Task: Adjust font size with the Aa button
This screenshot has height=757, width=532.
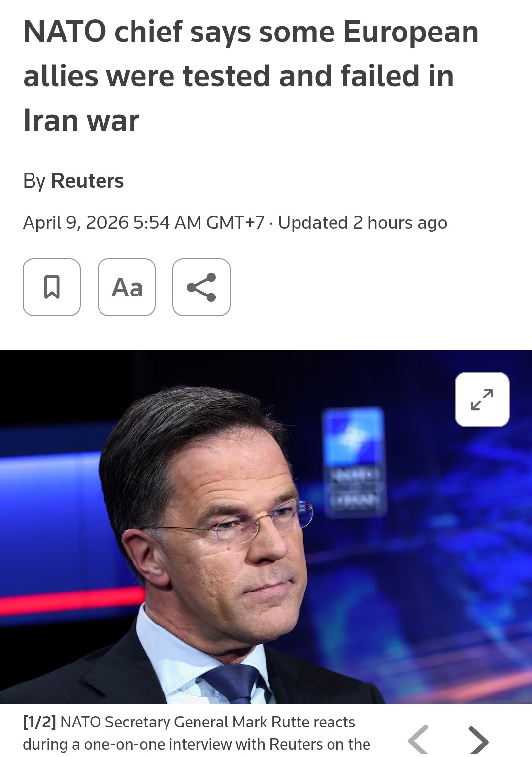Action: pyautogui.click(x=127, y=287)
